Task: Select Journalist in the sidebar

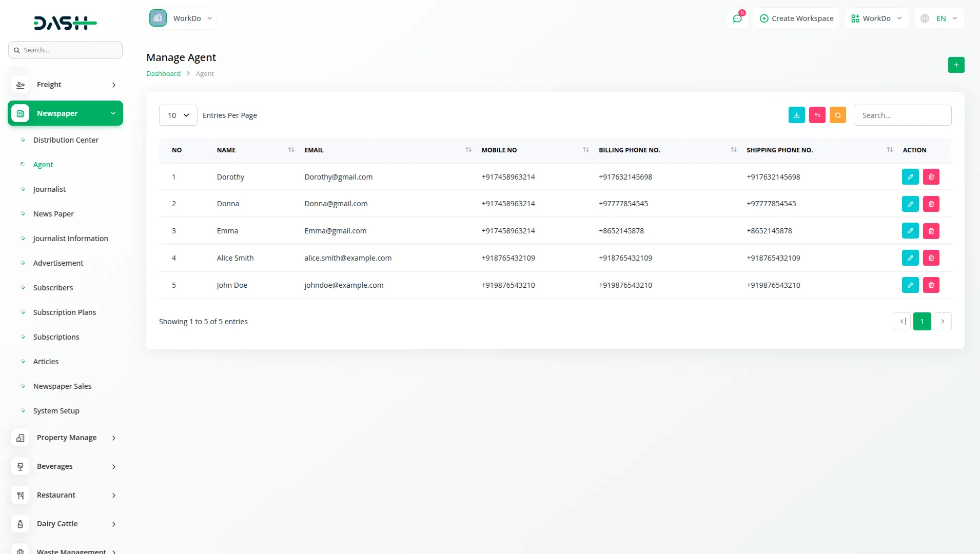Action: pyautogui.click(x=49, y=189)
